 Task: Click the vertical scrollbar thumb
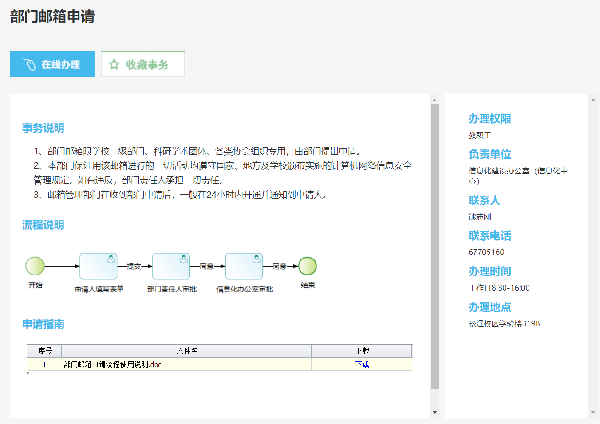434,245
